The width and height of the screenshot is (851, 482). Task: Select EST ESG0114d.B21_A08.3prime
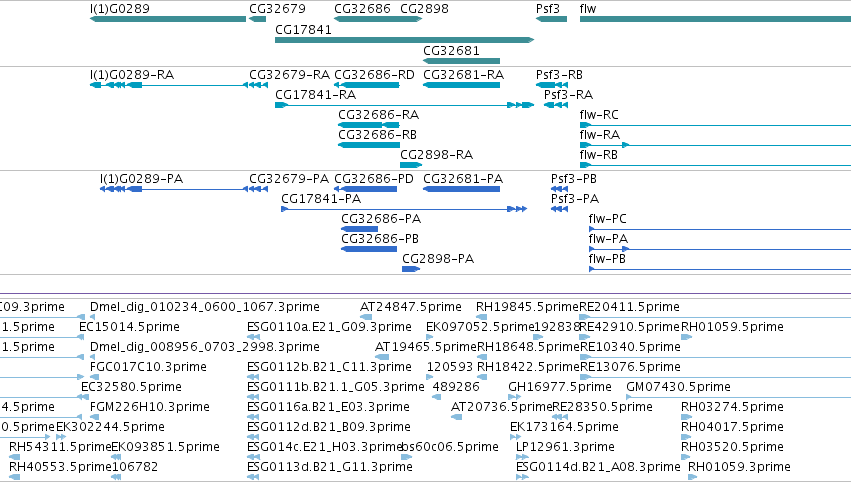pyautogui.click(x=598, y=467)
